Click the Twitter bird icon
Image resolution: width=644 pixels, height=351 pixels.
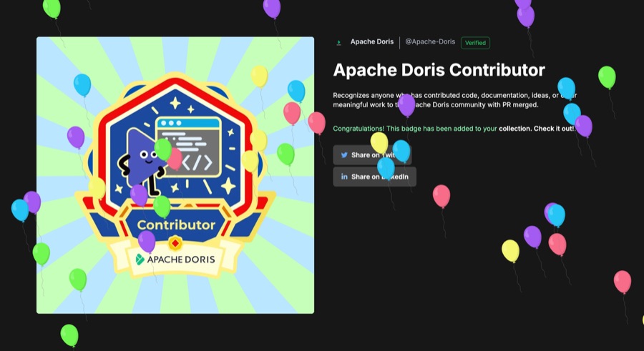click(x=344, y=154)
